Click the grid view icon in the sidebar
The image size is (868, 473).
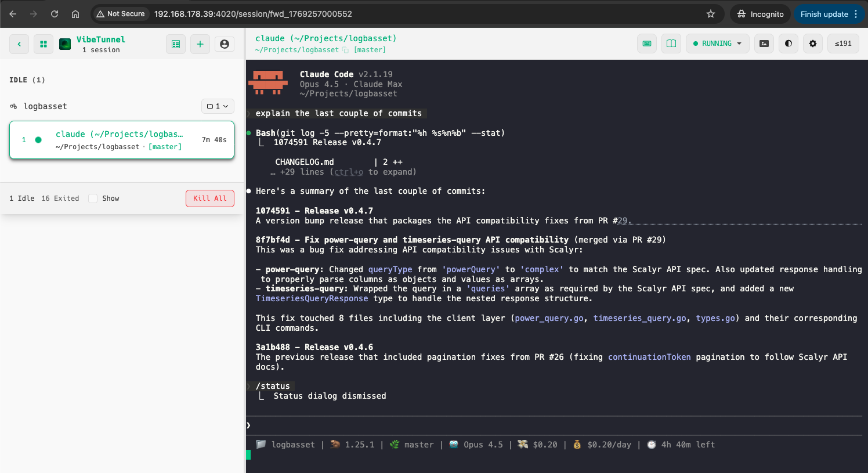tap(43, 44)
